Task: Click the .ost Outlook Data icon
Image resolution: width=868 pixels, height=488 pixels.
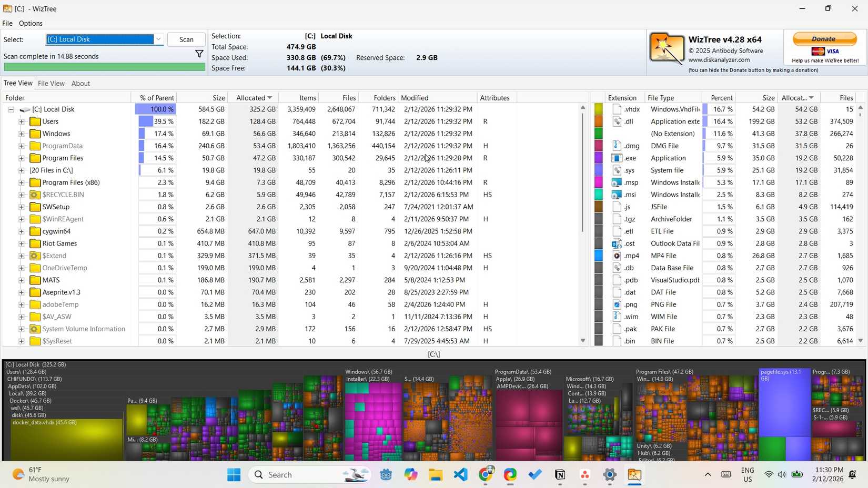Action: (x=617, y=243)
